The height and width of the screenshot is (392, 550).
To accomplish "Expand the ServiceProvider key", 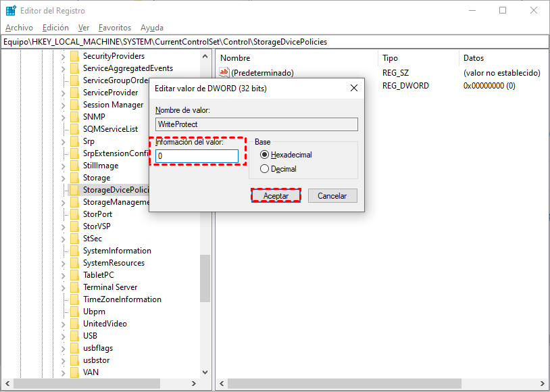I will [x=63, y=93].
